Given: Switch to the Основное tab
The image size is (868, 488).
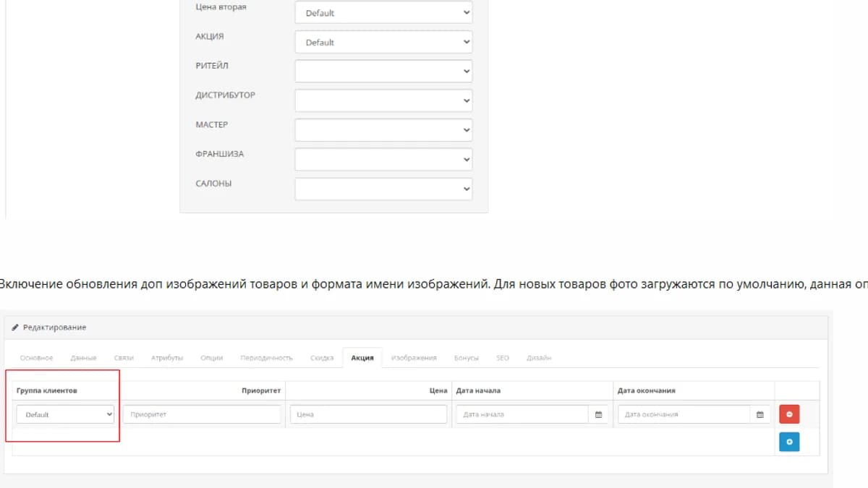Looking at the screenshot, I should tap(36, 358).
